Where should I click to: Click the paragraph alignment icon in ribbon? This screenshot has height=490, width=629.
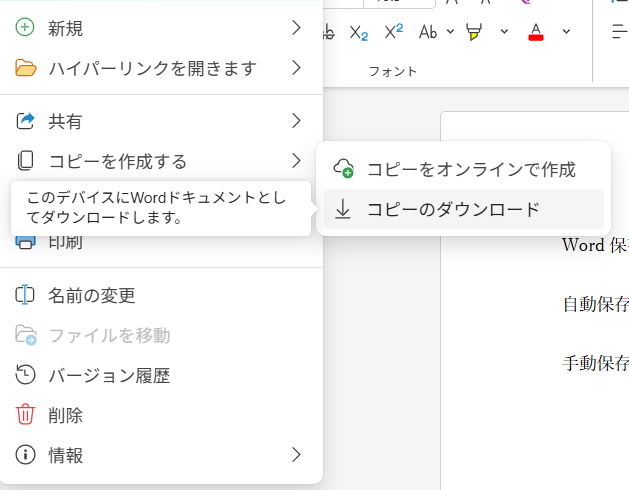pos(620,32)
